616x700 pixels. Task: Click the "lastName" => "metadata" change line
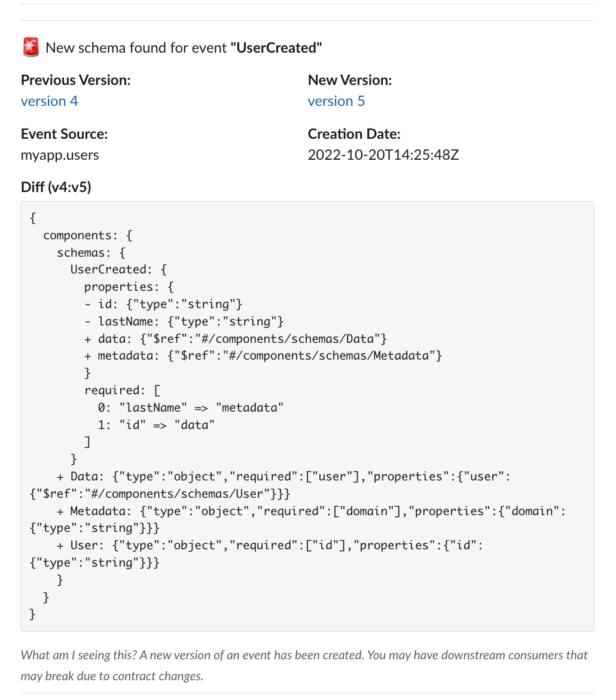[191, 407]
